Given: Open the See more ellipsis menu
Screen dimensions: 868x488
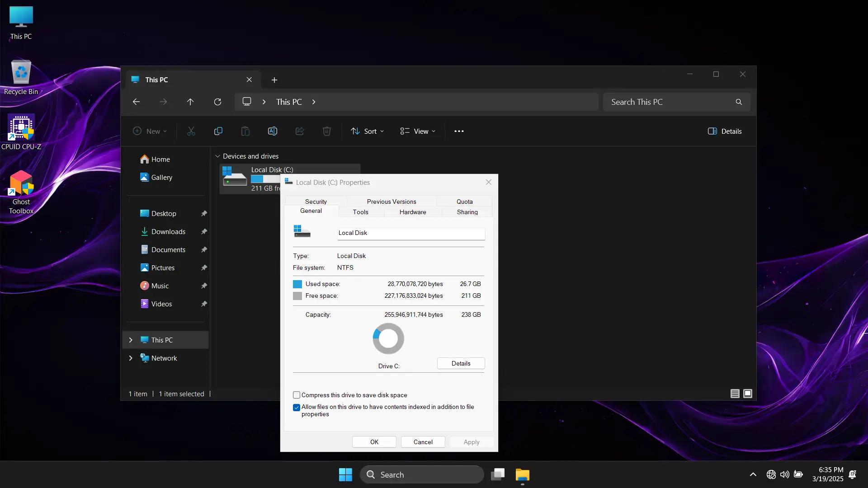Looking at the screenshot, I should click(x=459, y=131).
